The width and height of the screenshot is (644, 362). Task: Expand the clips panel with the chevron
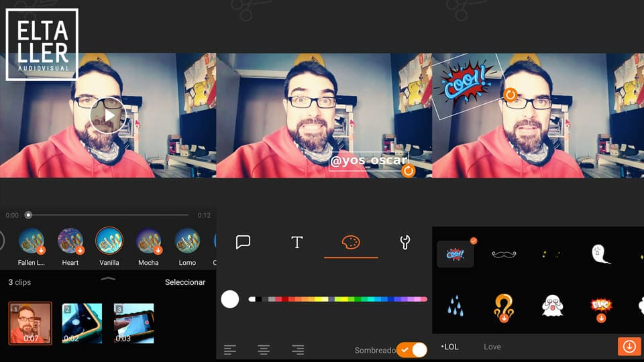(x=108, y=279)
